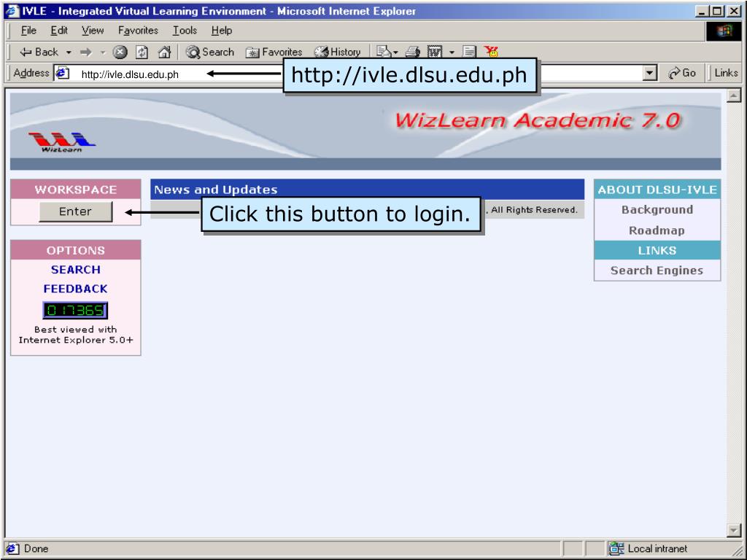
Task: Open the File menu
Action: [28, 31]
